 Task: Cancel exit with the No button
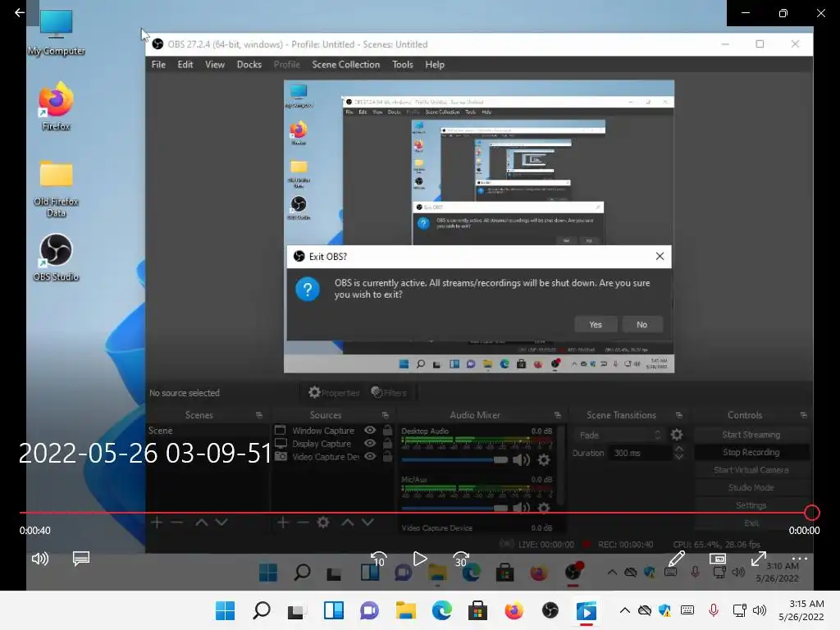click(641, 325)
